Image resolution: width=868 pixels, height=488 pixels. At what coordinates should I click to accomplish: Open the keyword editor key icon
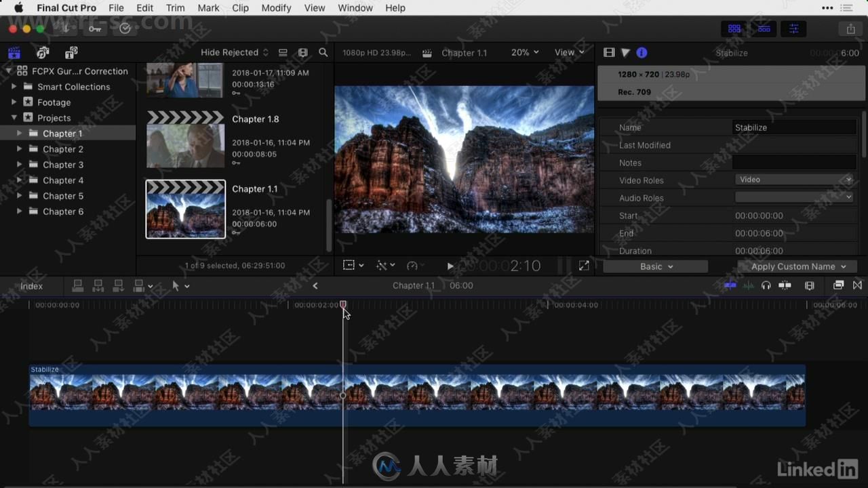(95, 28)
